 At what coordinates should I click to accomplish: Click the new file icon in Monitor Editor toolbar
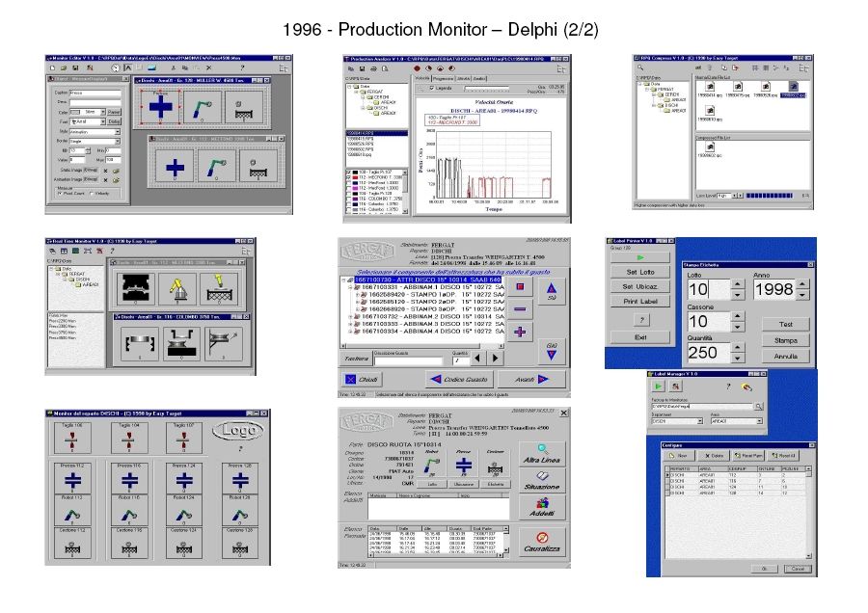click(53, 68)
